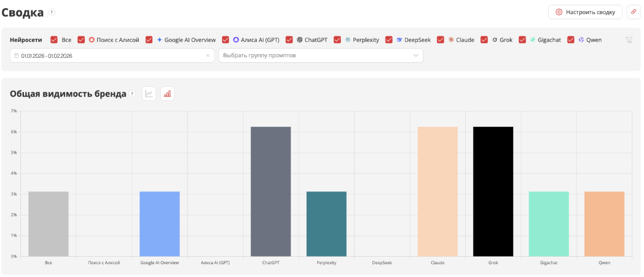This screenshot has height=277, width=644.
Task: Open the Выбрать группу промптов dropdown
Action: 321,55
